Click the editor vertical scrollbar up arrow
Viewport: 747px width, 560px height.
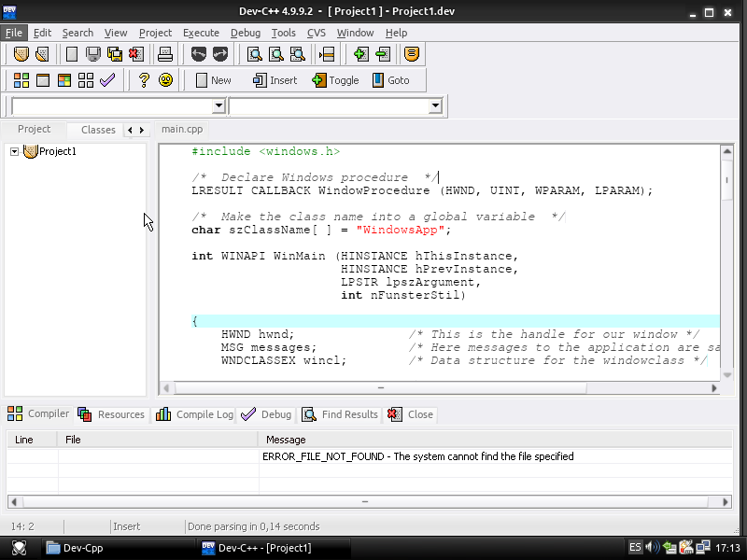[x=727, y=151]
